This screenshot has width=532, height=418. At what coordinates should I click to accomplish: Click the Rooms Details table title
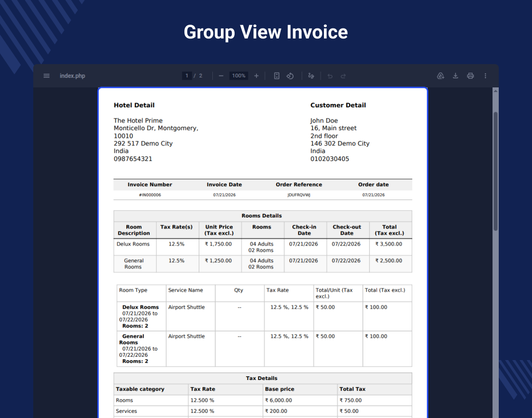click(x=262, y=216)
